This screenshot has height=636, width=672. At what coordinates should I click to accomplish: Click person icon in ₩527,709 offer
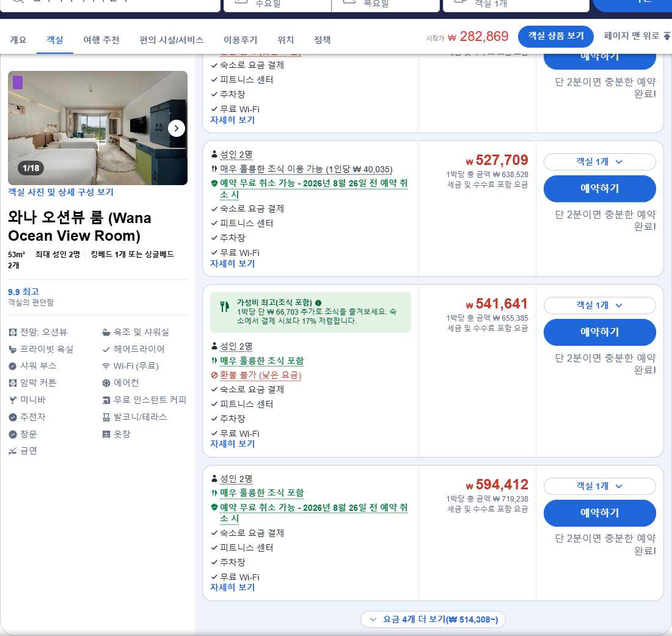[x=214, y=155]
